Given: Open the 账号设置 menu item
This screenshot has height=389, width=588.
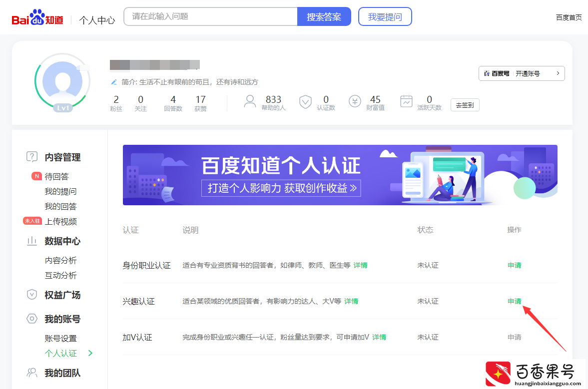Looking at the screenshot, I should pos(61,338).
